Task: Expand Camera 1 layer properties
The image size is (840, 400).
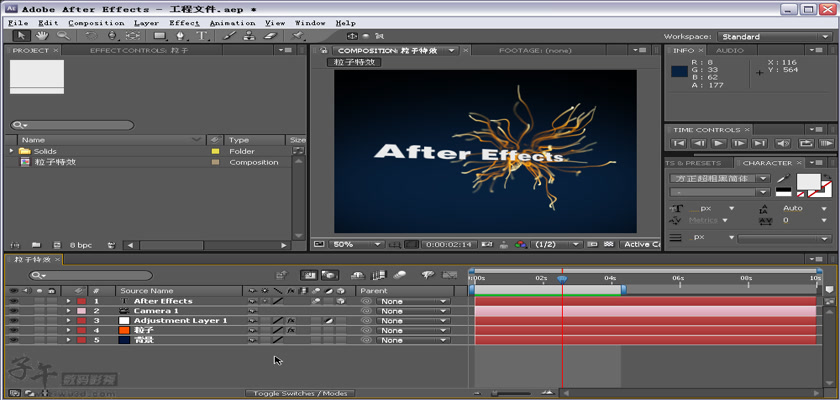Action: [68, 311]
